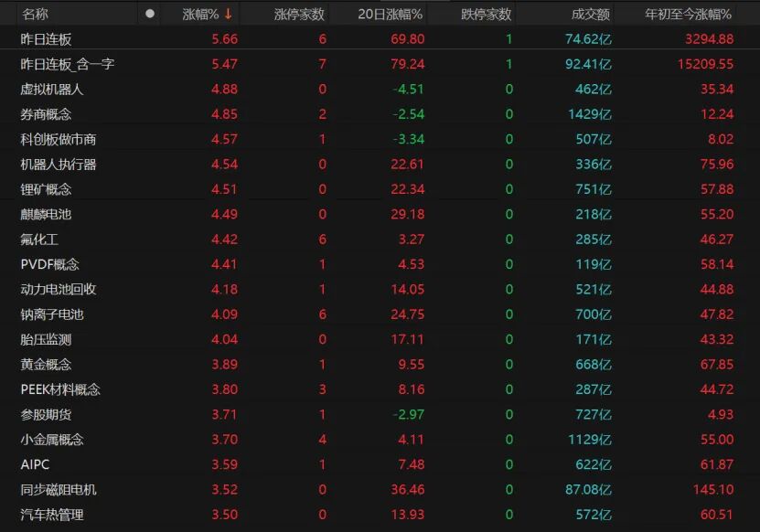Open 科创板做市商 sector details

[x=59, y=140]
